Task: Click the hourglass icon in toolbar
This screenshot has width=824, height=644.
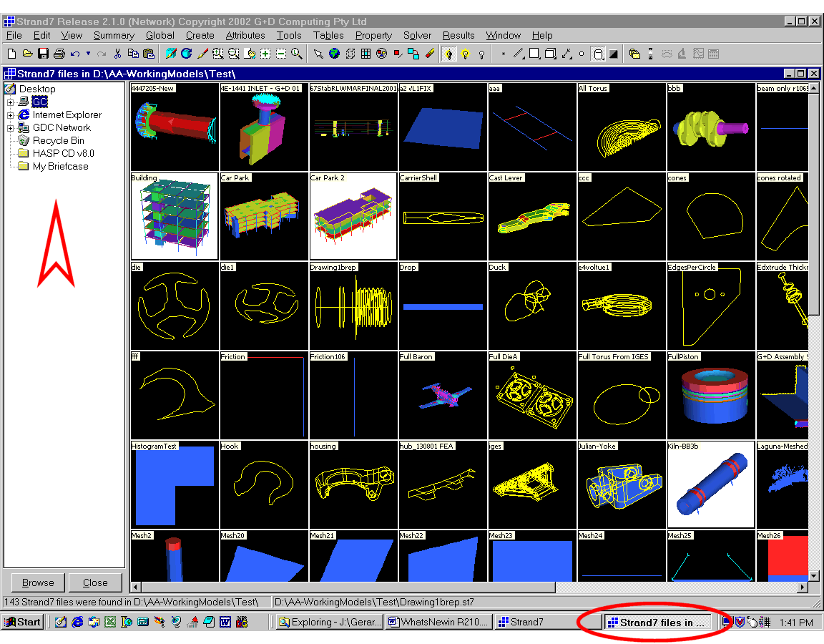Action: (x=650, y=54)
